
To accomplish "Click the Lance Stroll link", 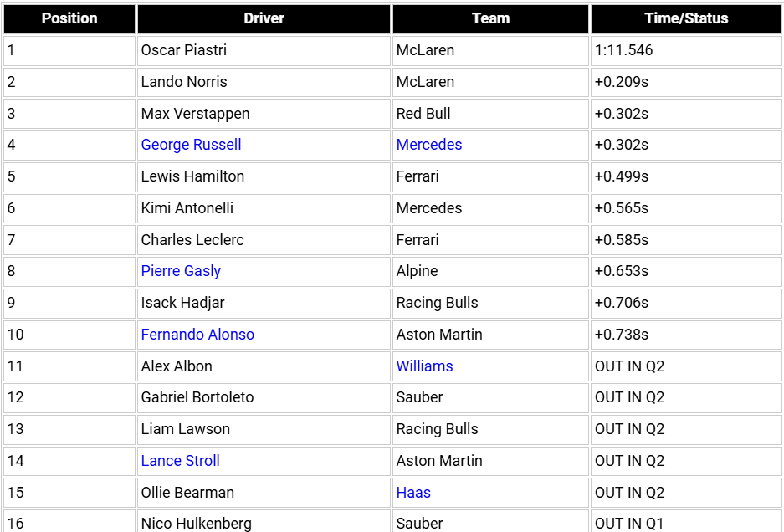I will (180, 461).
